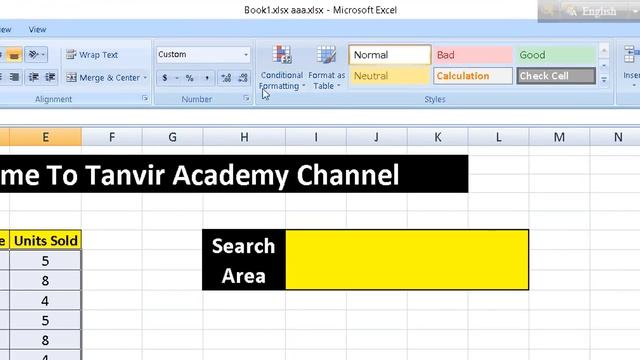This screenshot has width=640, height=360.
Task: Click the Decrease Indent icon
Action: pyautogui.click(x=33, y=77)
